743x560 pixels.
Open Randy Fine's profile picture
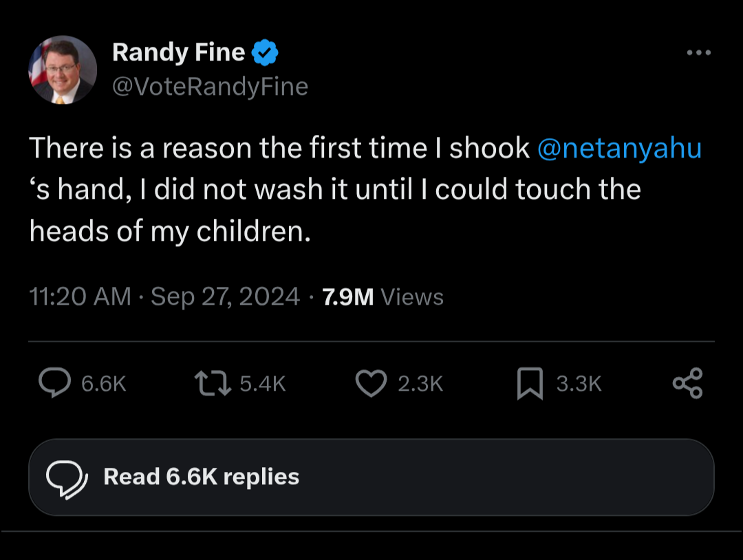point(63,69)
